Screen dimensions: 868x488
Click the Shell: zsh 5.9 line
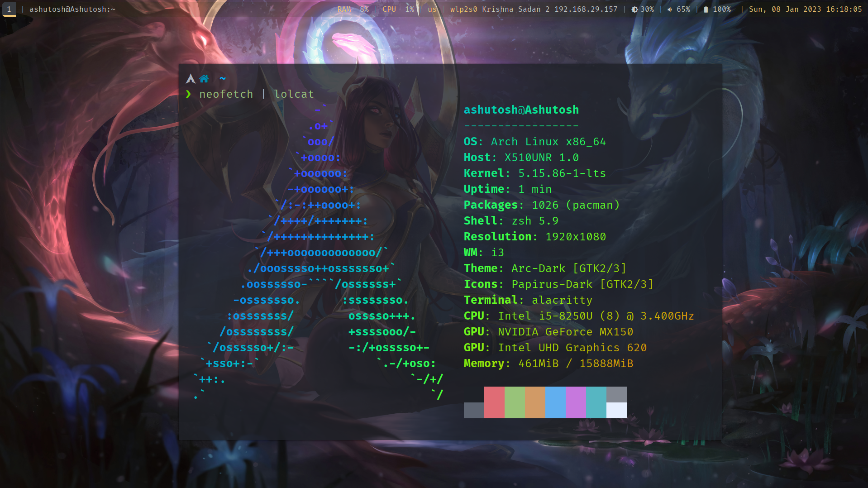tap(511, 221)
